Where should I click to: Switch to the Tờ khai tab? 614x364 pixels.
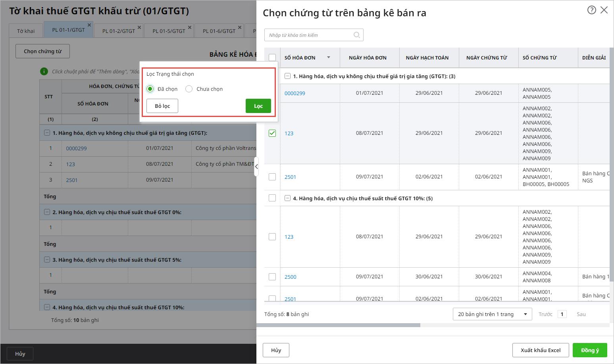26,31
